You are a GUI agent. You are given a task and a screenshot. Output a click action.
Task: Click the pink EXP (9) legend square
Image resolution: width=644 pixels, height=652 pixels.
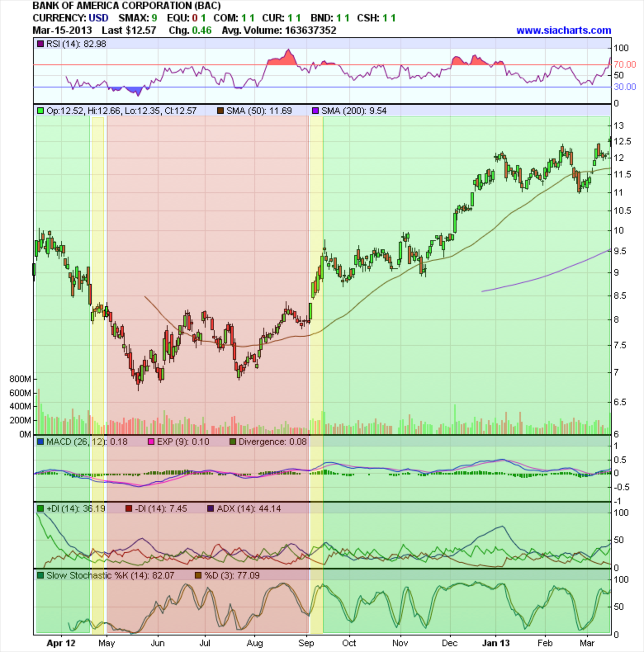click(x=151, y=442)
